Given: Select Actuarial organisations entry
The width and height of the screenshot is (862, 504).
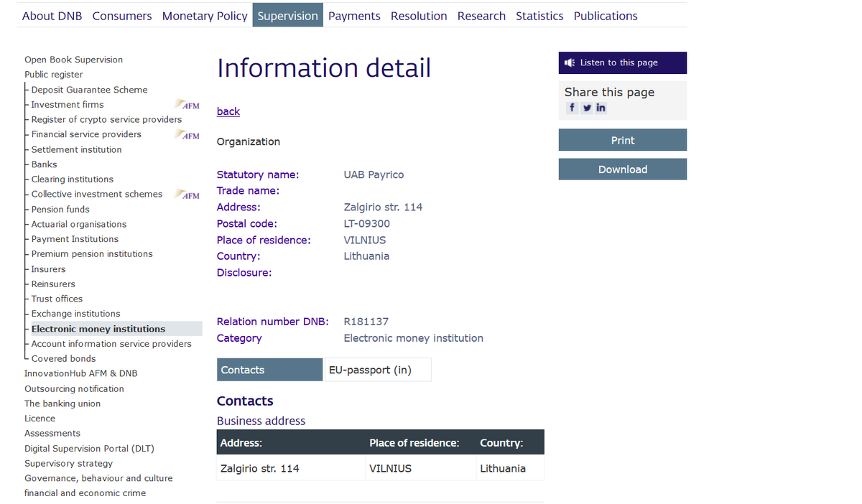Looking at the screenshot, I should [79, 225].
